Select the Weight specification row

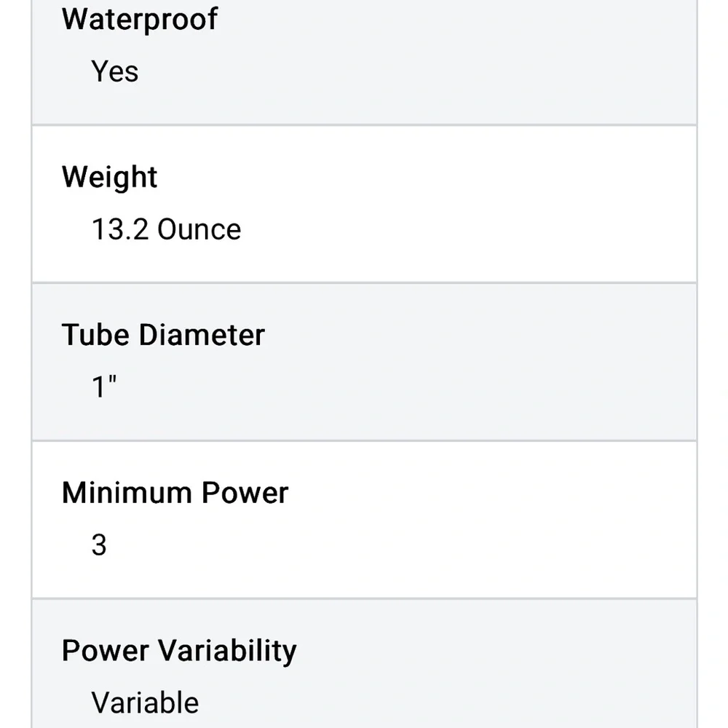coord(437,204)
